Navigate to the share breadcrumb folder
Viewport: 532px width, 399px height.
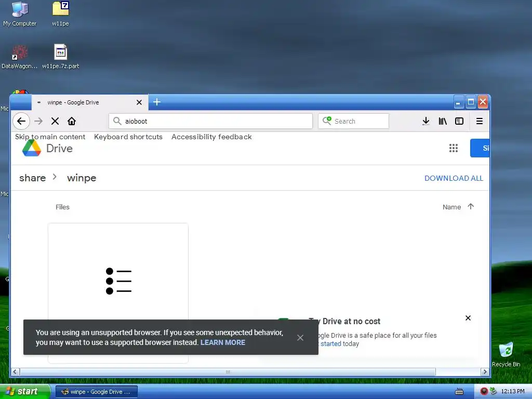(x=32, y=178)
